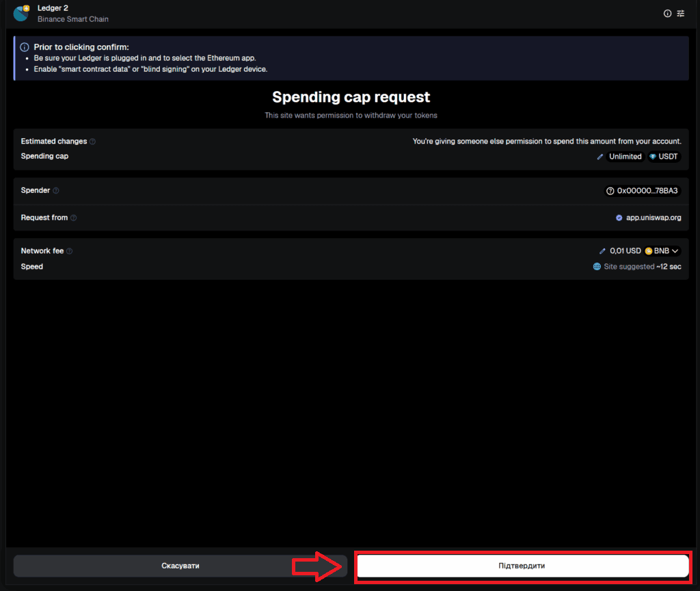700x591 pixels.
Task: Click the Site suggested globe icon
Action: (x=597, y=267)
